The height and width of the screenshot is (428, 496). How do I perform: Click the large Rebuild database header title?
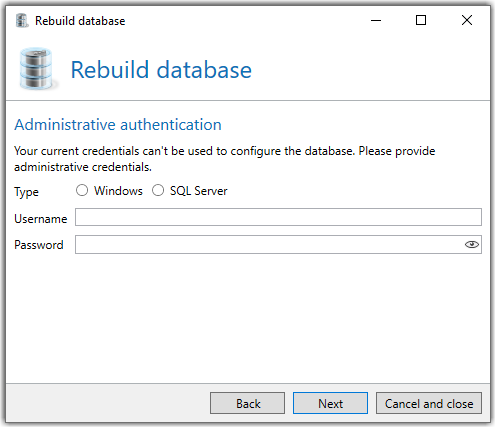click(x=161, y=70)
